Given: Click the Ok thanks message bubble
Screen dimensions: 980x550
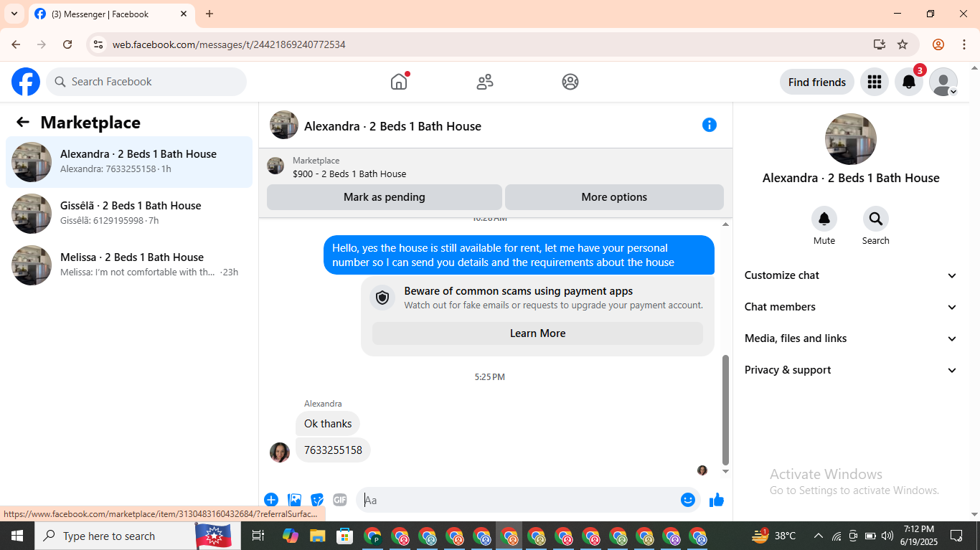Looking at the screenshot, I should click(x=328, y=424).
